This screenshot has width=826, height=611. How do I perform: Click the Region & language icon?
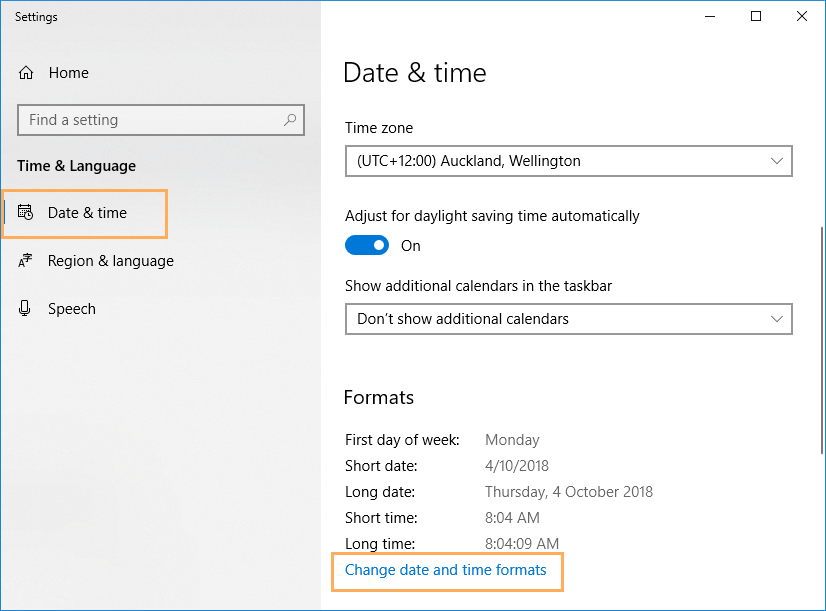[x=25, y=260]
